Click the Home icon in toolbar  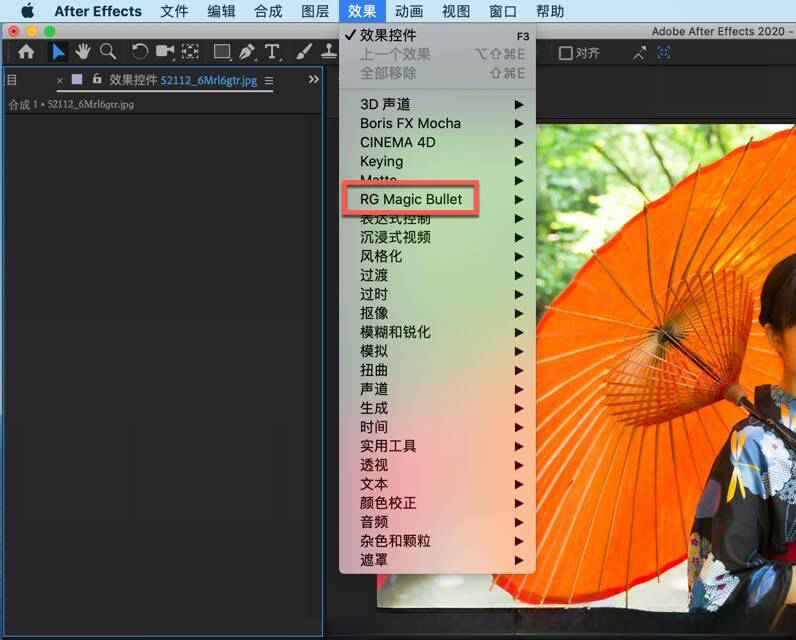[x=26, y=52]
